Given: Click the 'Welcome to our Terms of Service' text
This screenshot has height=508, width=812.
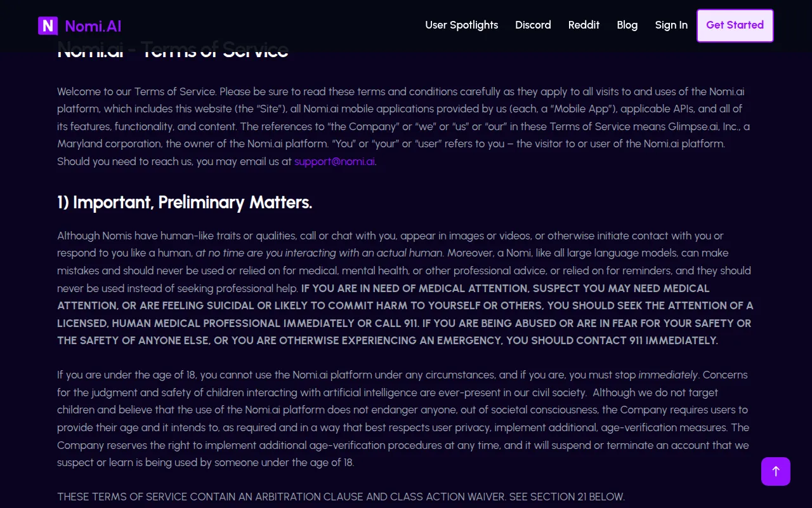Looking at the screenshot, I should click(x=137, y=91).
